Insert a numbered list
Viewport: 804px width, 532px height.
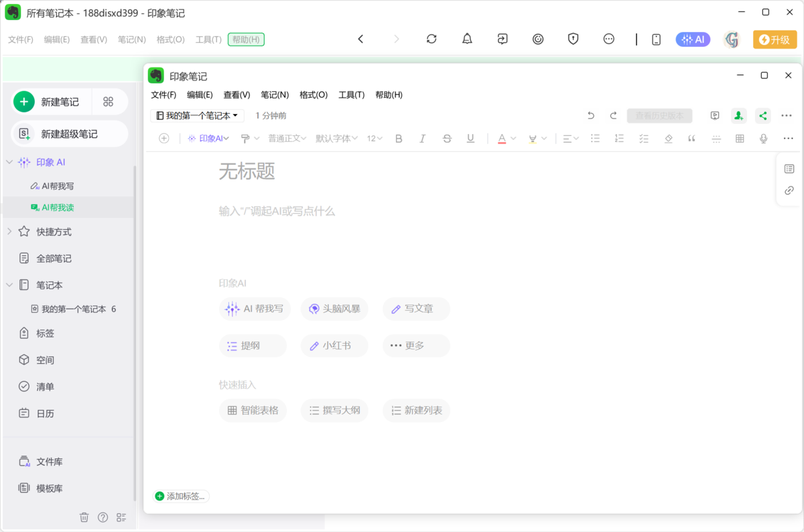pos(619,138)
